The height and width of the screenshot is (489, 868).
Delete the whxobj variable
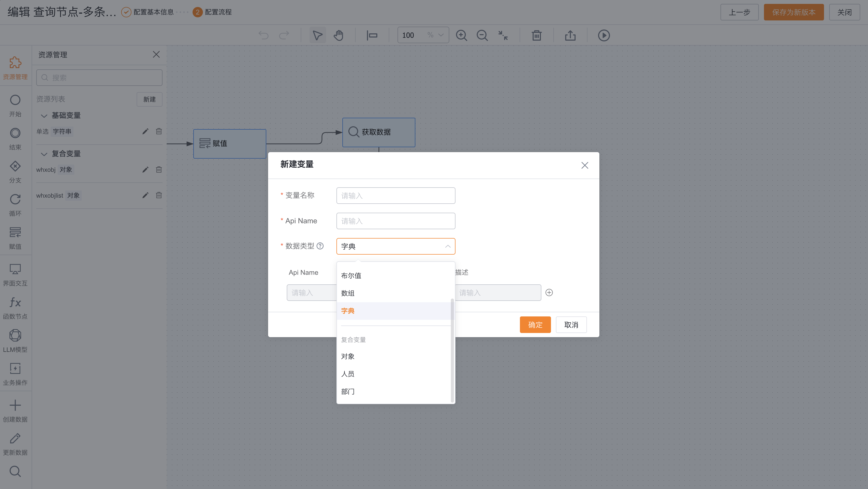[159, 169]
